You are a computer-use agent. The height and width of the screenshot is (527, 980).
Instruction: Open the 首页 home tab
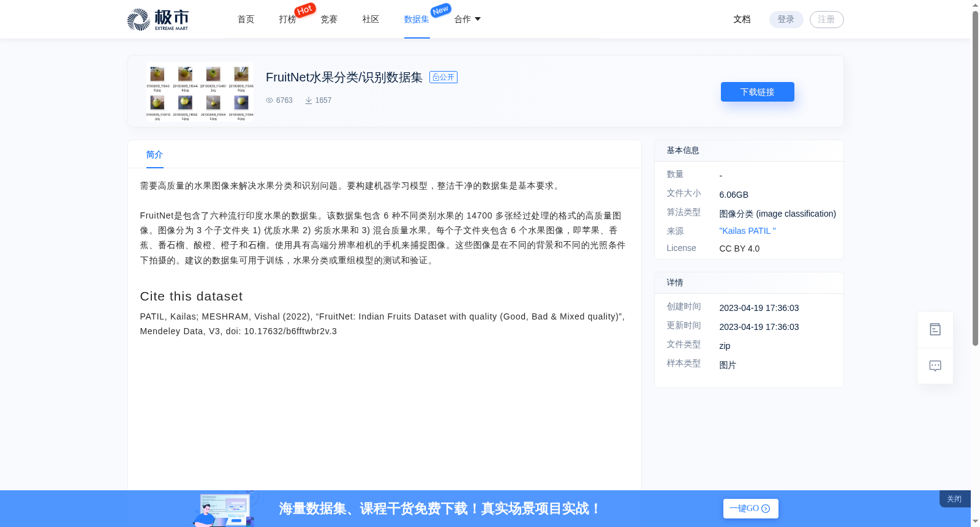pyautogui.click(x=246, y=20)
